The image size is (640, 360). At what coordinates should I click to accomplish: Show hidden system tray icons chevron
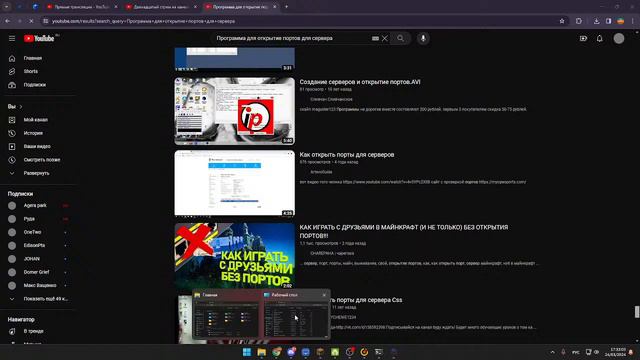pos(553,352)
